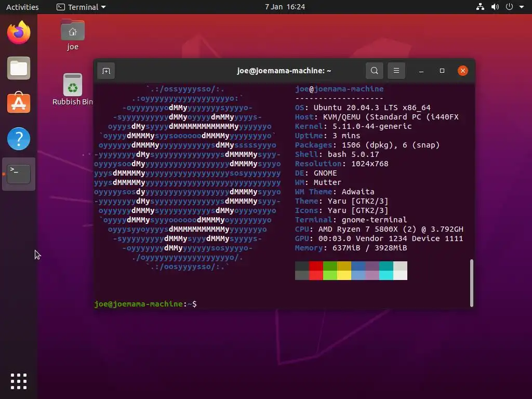Image resolution: width=532 pixels, height=399 pixels.
Task: Click the Terminal: gnome-terminal line
Action: (x=351, y=220)
